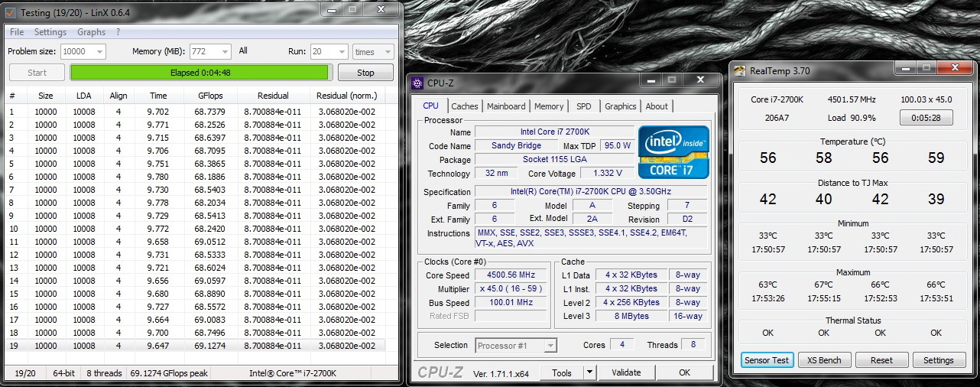The image size is (980, 387).
Task: Minimize the CPU-Z window
Action: (x=652, y=79)
